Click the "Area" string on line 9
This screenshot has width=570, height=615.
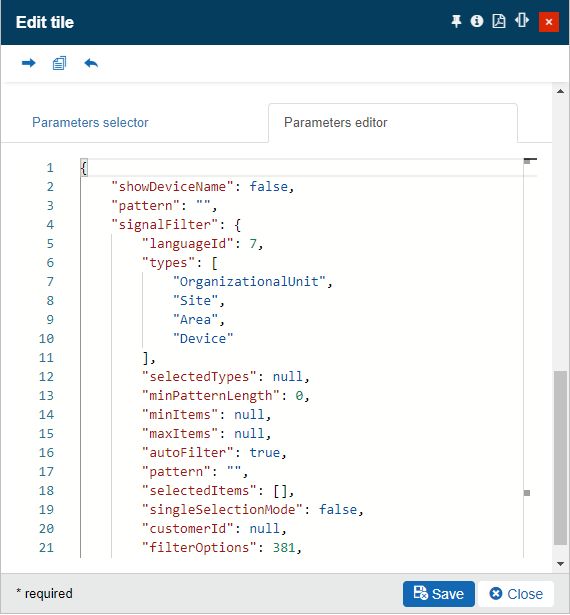click(195, 320)
